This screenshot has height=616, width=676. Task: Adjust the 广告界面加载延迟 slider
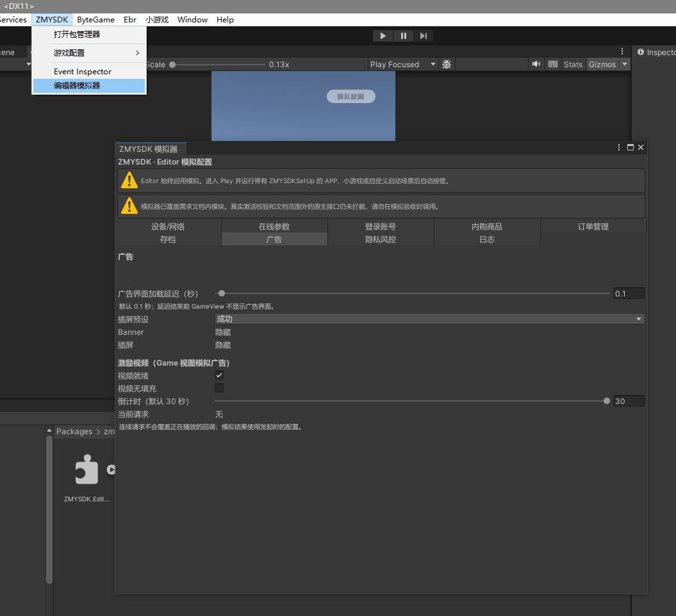click(412, 293)
